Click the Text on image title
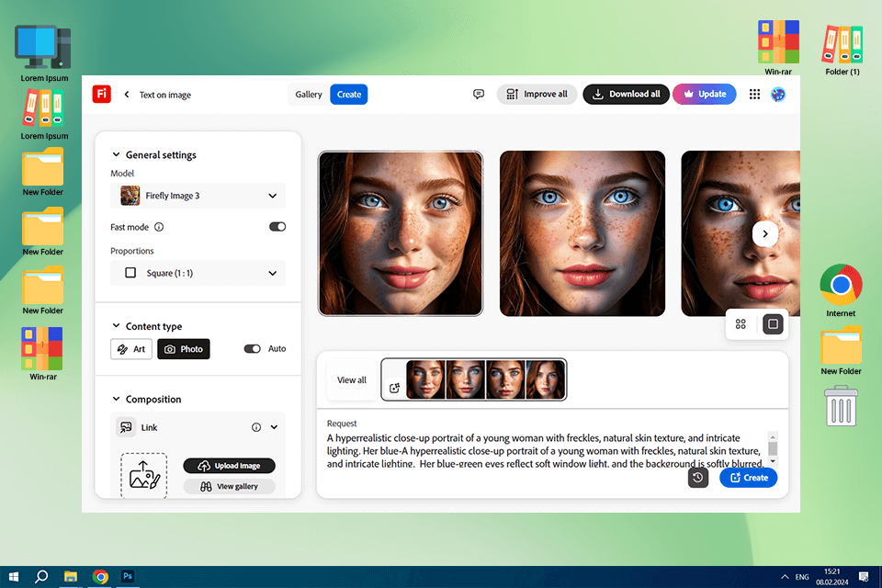 tap(164, 95)
